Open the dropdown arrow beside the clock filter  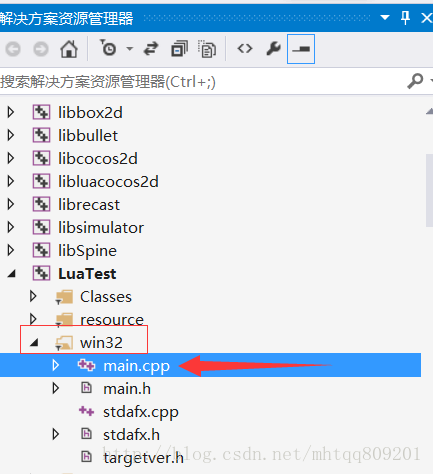[130, 49]
